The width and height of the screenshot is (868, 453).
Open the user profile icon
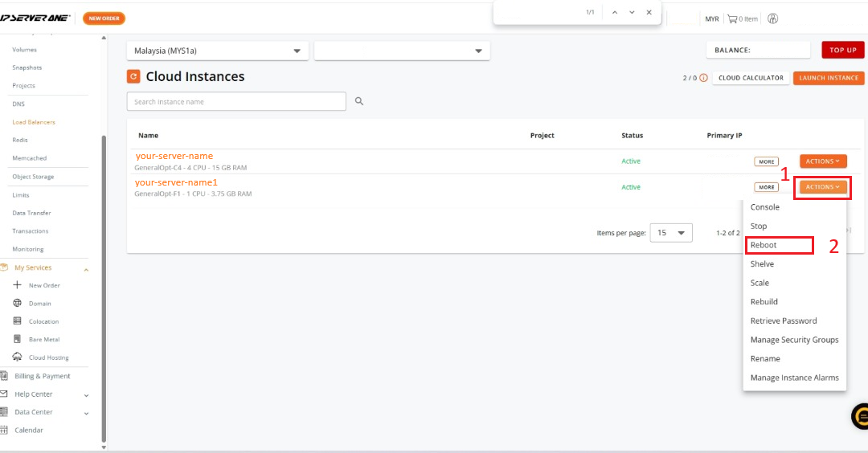773,18
